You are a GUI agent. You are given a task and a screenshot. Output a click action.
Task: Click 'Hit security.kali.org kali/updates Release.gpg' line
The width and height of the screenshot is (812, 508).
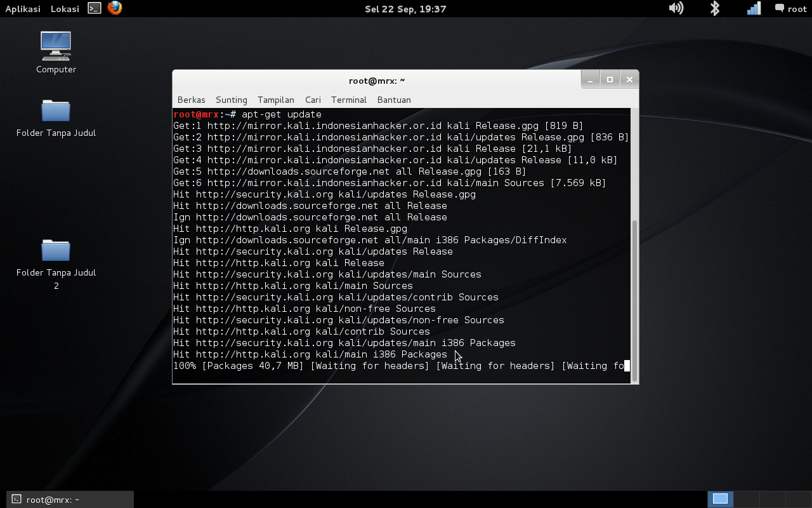pyautogui.click(x=324, y=194)
